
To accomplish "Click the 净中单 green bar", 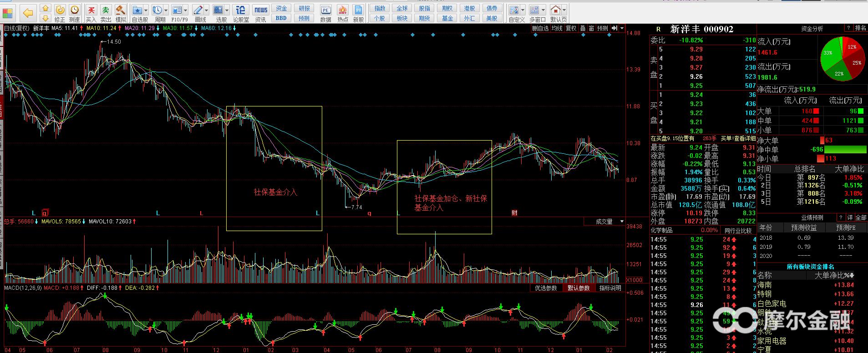I will pyautogui.click(x=845, y=149).
